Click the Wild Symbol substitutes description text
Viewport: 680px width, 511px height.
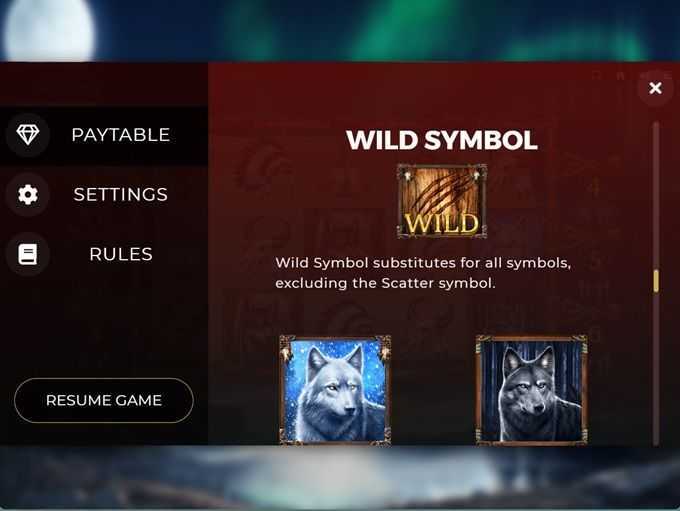[x=423, y=273]
